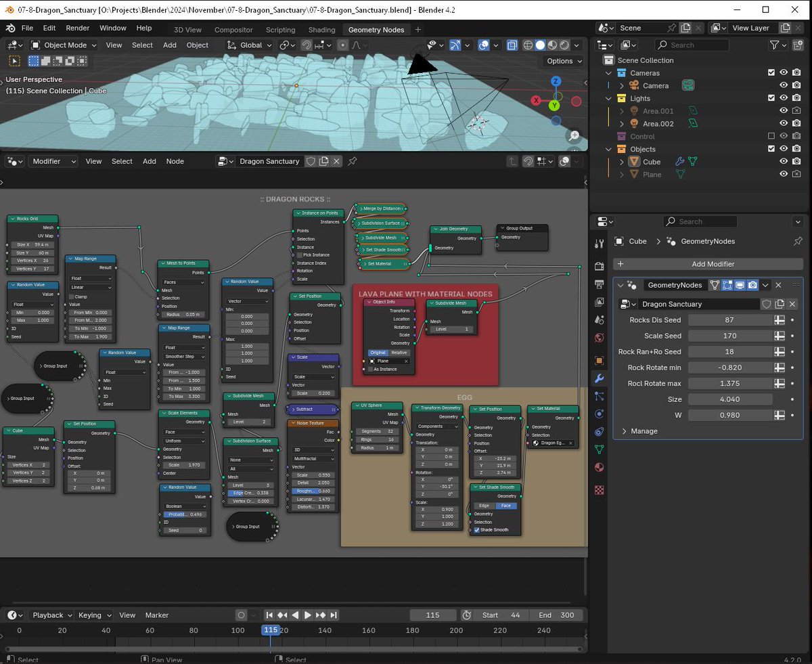Click the zoom magnifier gizmo in the viewport
Image resolution: width=812 pixels, height=664 pixels.
(x=574, y=135)
